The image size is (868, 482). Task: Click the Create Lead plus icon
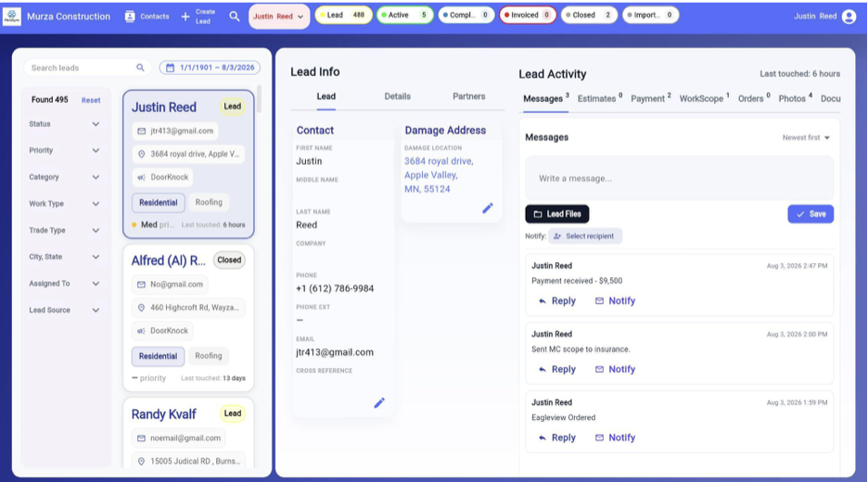pos(185,17)
